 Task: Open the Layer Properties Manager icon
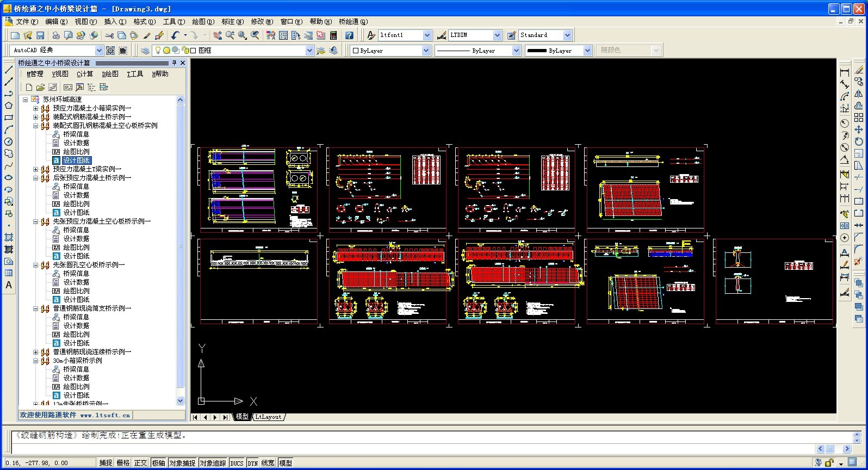pos(145,51)
